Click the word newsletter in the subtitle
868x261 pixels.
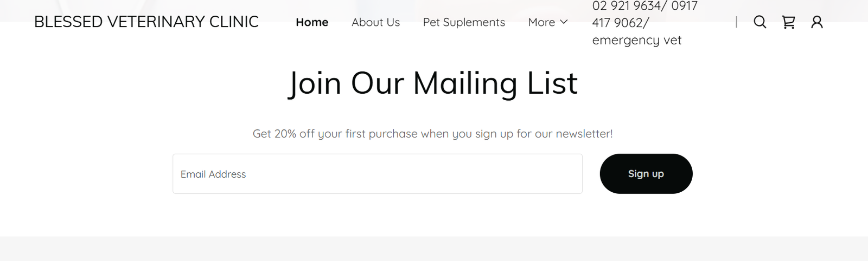[x=584, y=134]
